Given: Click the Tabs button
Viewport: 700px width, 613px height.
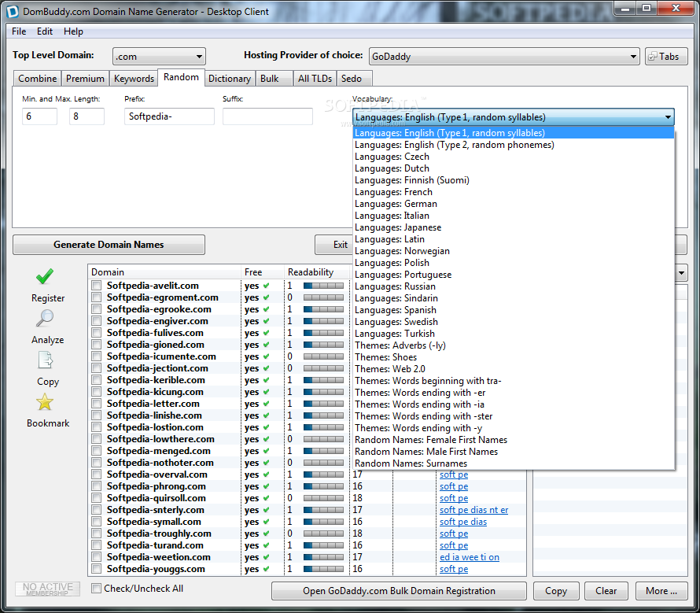Looking at the screenshot, I should click(x=665, y=57).
